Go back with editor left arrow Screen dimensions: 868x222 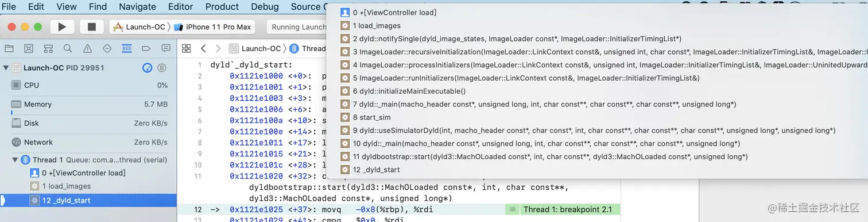tap(203, 48)
